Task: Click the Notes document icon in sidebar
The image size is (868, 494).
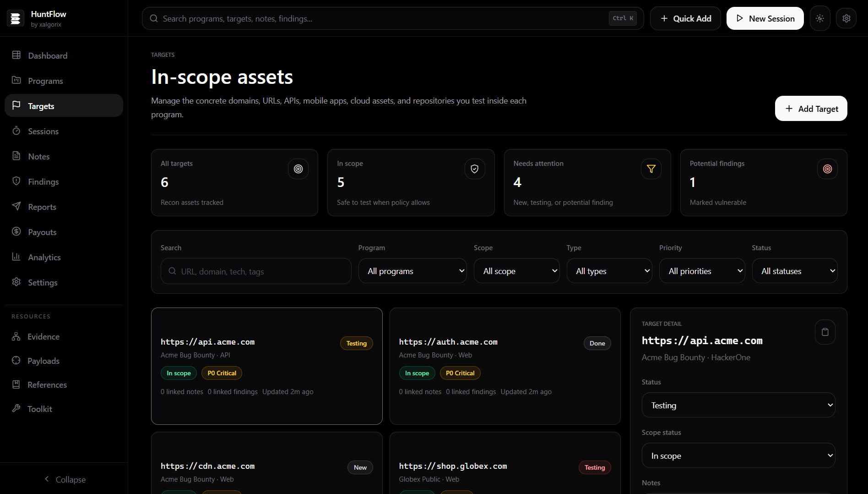Action: pos(16,156)
